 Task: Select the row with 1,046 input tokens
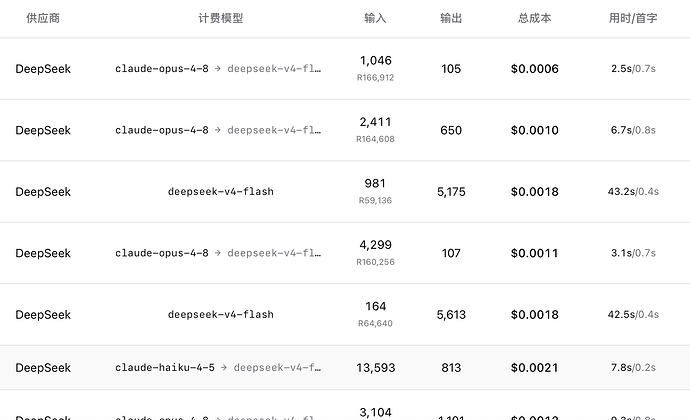(x=345, y=69)
